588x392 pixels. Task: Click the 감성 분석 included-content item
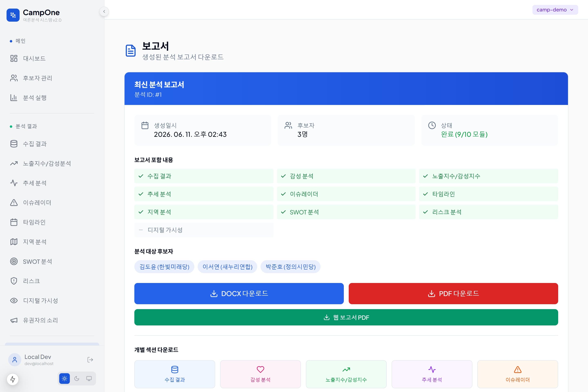346,176
